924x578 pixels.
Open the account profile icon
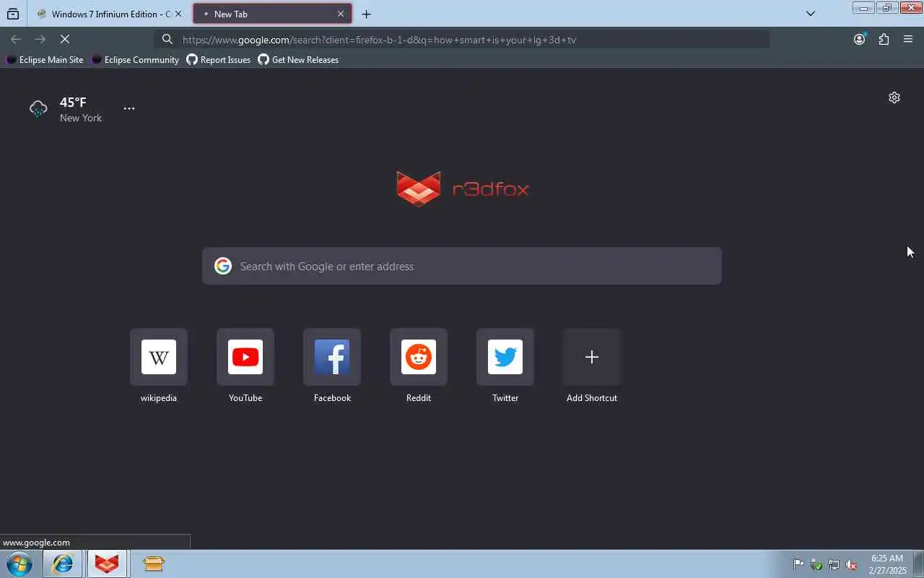859,40
